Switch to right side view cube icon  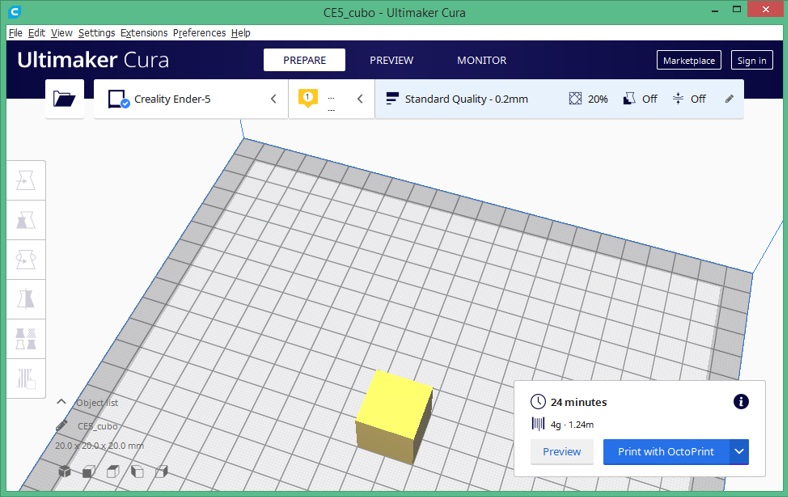(161, 471)
